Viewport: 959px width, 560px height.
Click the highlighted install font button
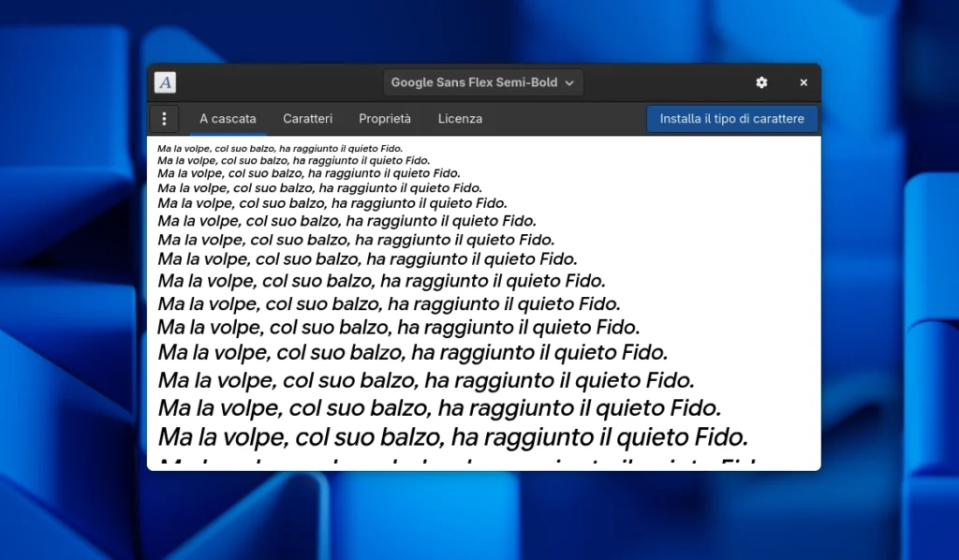pyautogui.click(x=732, y=119)
